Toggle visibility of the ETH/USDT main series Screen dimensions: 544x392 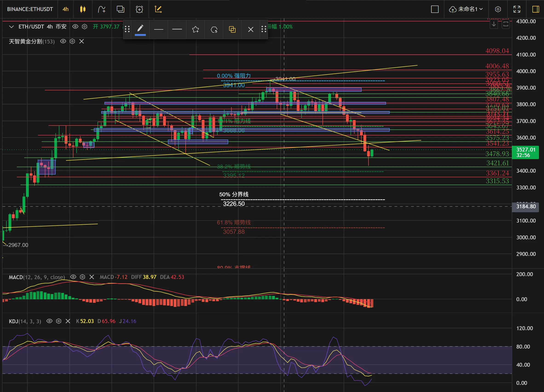75,26
